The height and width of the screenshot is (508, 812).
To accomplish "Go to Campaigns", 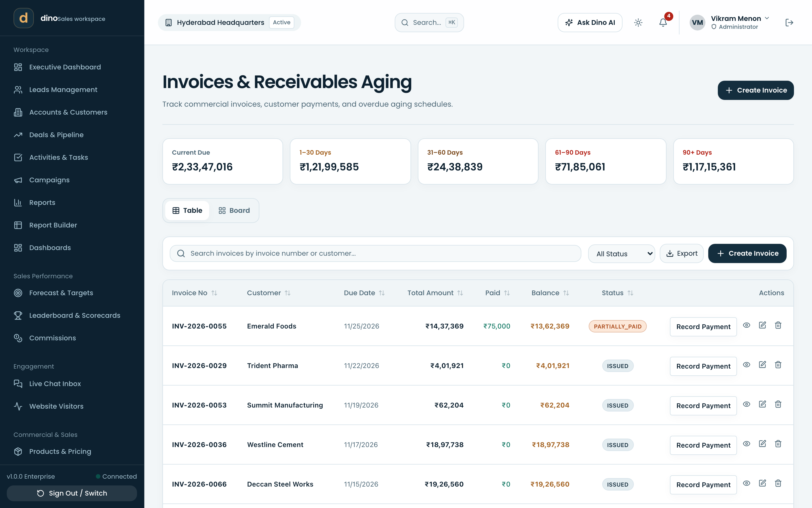I will click(72, 180).
